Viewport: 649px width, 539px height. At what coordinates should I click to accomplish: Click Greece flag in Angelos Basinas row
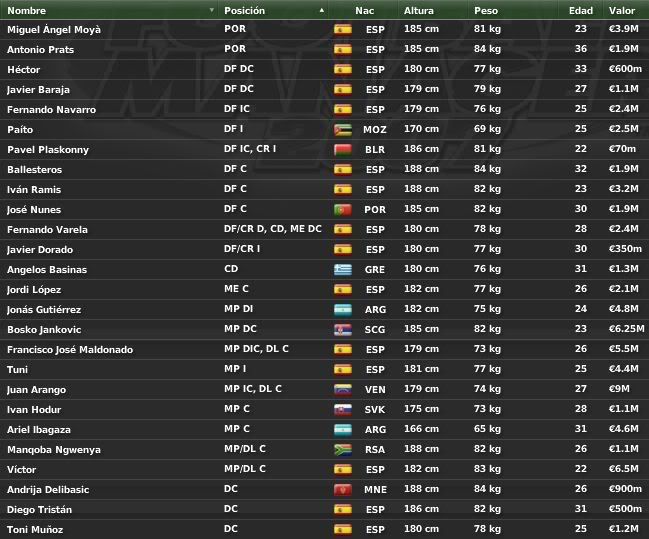point(343,270)
